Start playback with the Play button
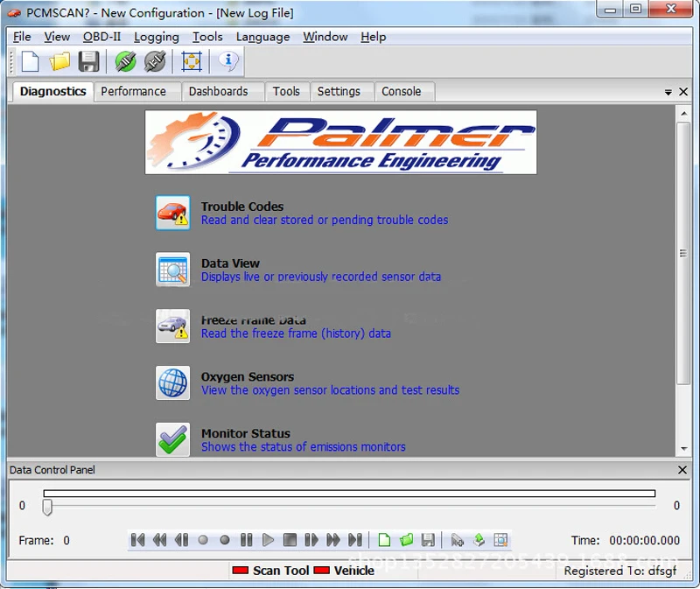 (x=268, y=540)
